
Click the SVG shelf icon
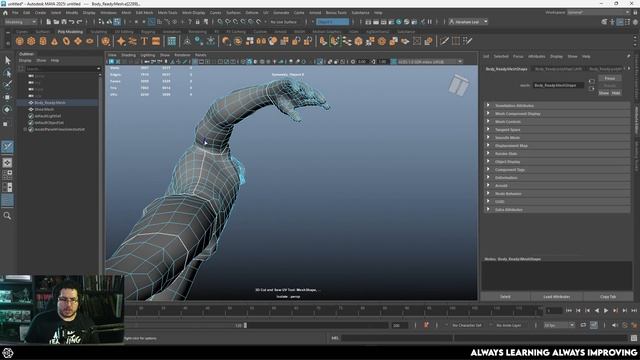point(156,41)
